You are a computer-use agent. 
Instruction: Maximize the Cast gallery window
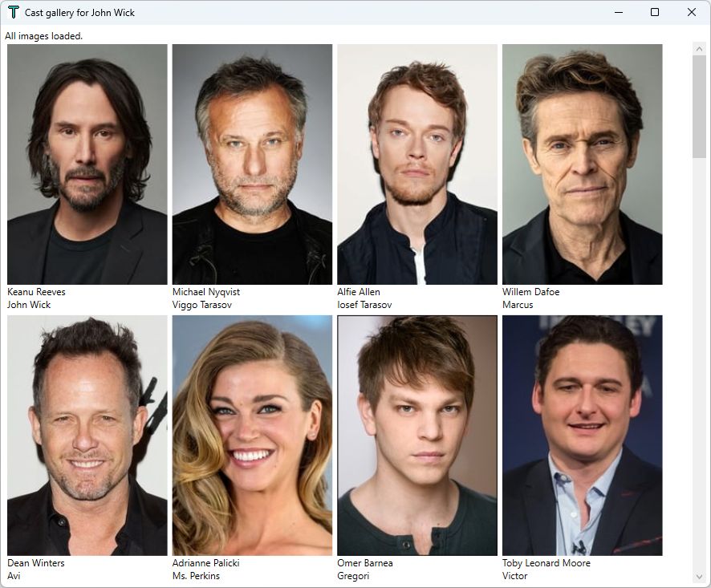point(655,12)
